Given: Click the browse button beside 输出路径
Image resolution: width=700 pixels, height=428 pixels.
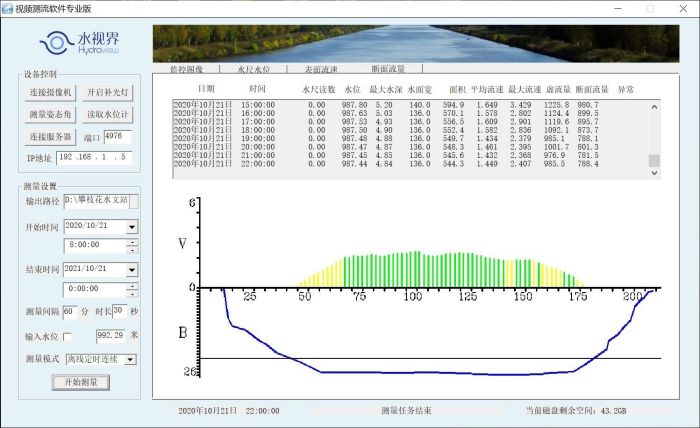Looking at the screenshot, I should point(135,200).
